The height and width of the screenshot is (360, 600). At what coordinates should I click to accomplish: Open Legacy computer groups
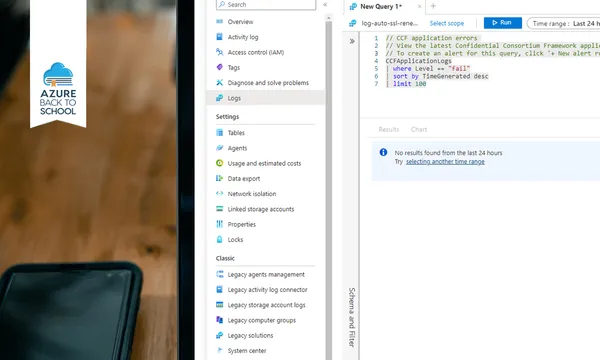(262, 321)
